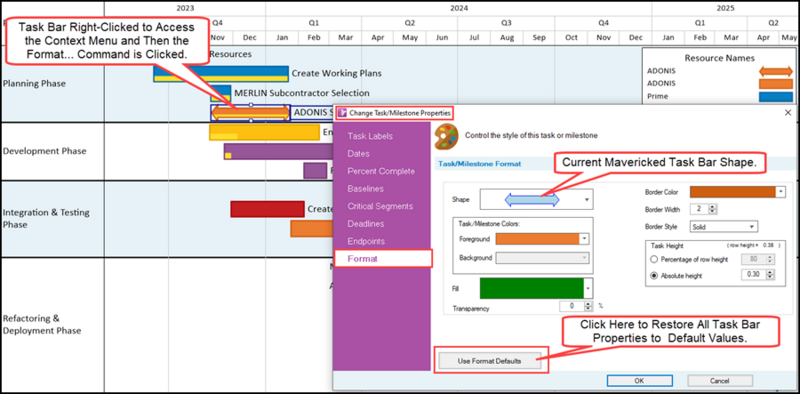Open the Baselines tab

(x=365, y=189)
